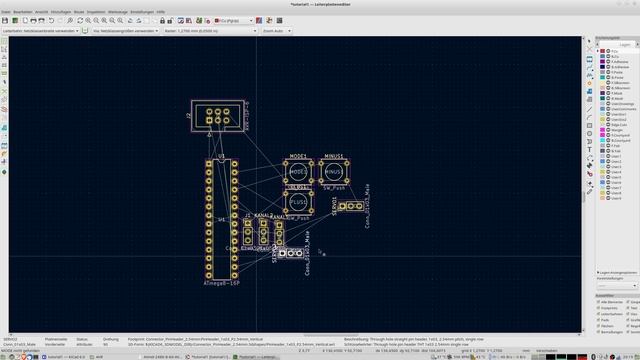Click B.Courtyard layer color swatch

click(602, 140)
